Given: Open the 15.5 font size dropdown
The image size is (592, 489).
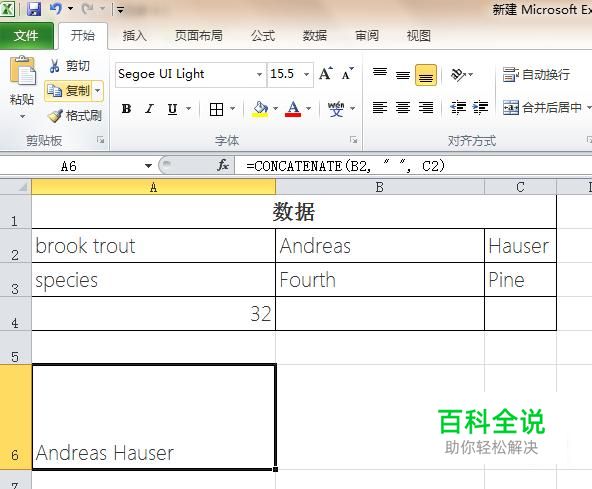Looking at the screenshot, I should [x=307, y=74].
